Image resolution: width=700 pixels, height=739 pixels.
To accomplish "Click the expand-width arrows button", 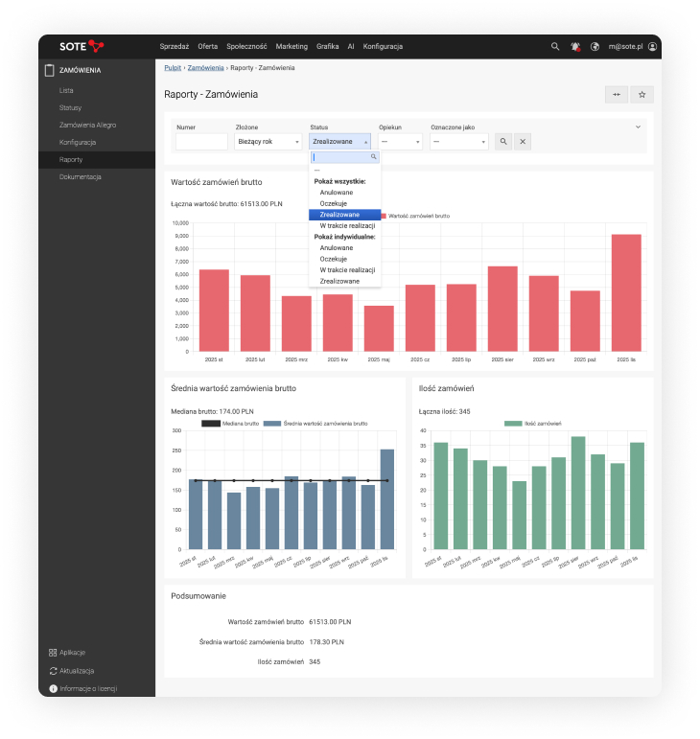I will 617,95.
